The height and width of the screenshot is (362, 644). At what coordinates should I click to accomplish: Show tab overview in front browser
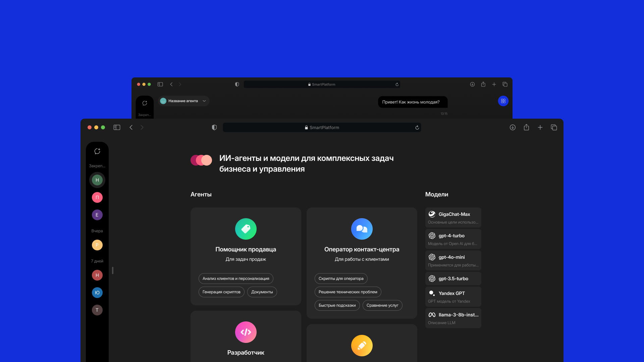554,127
